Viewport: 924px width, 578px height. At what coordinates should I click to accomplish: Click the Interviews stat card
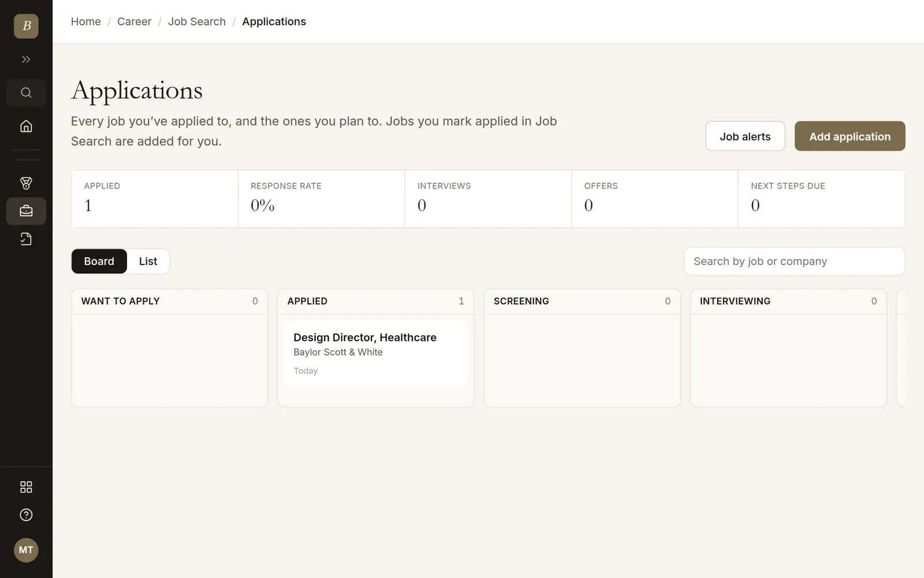pyautogui.click(x=488, y=199)
